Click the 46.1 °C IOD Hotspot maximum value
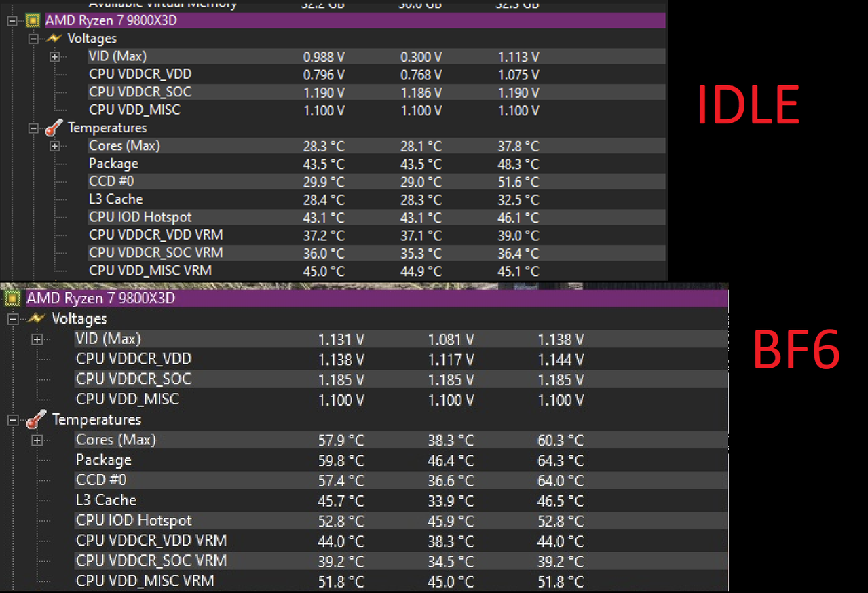868x593 pixels. pos(518,218)
